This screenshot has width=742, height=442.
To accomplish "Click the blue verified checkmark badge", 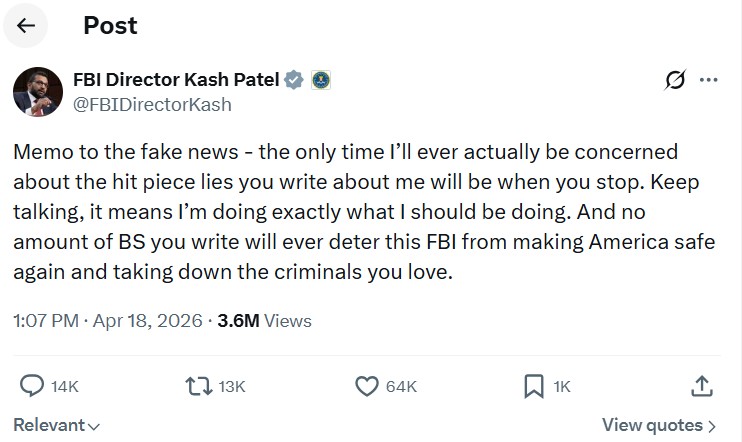I will click(x=295, y=80).
